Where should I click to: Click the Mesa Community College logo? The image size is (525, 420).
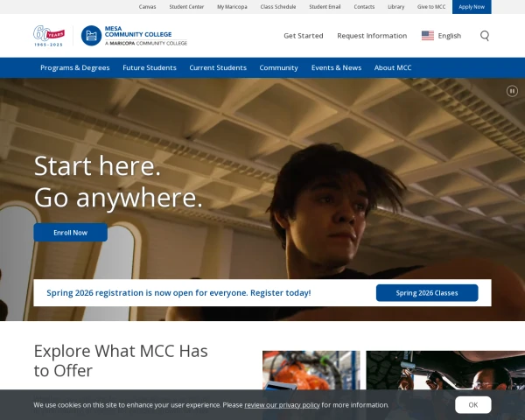click(x=134, y=36)
